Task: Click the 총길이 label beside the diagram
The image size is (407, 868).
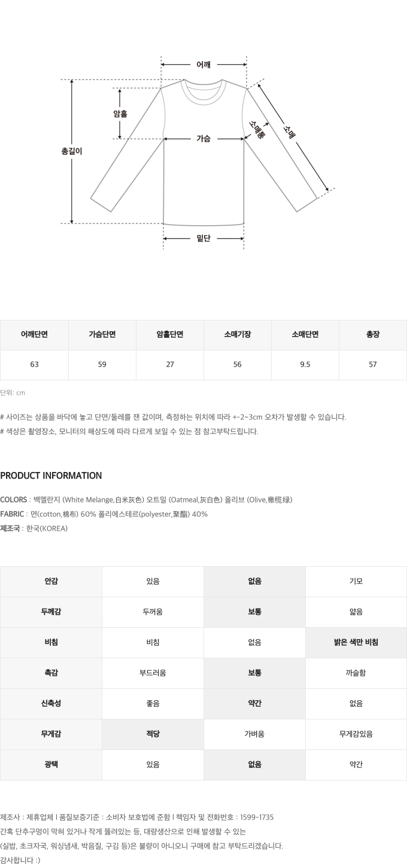Action: [72, 152]
